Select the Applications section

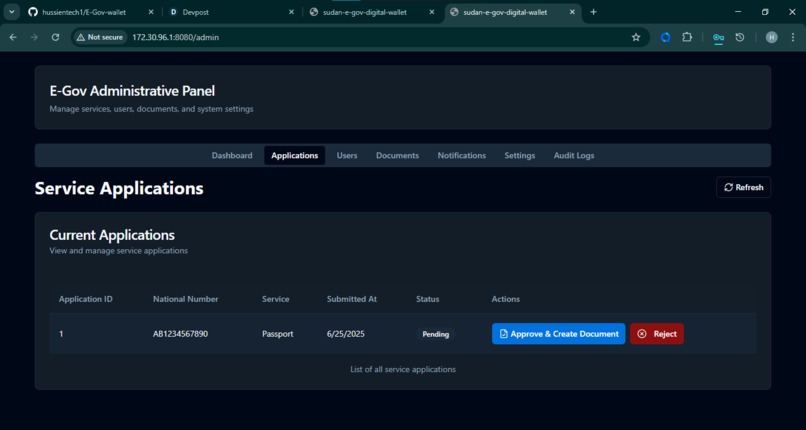pyautogui.click(x=295, y=155)
